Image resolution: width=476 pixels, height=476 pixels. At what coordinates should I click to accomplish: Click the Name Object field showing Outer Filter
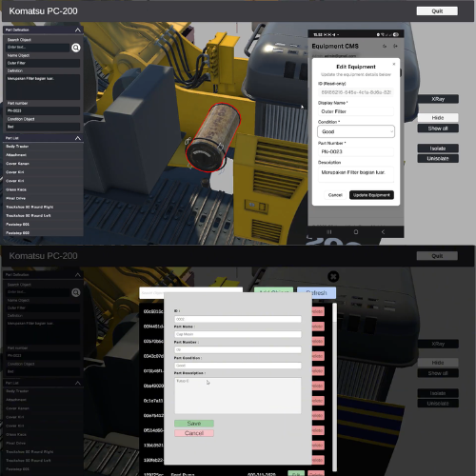tap(43, 63)
